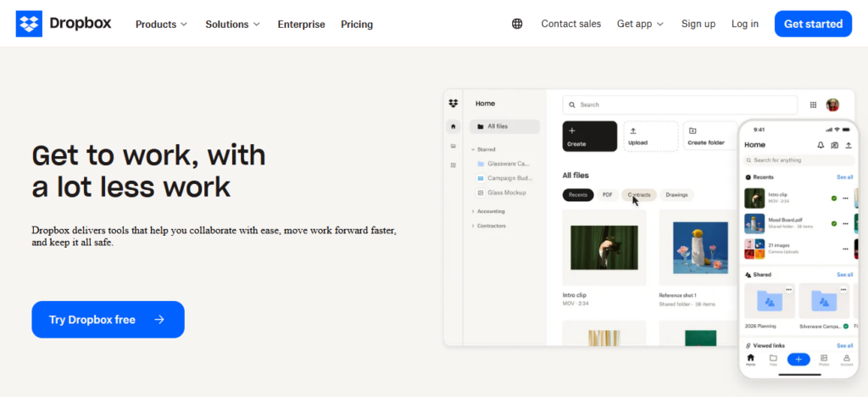Open the Intro clip video thumbnail
Image resolution: width=868 pixels, height=397 pixels.
click(604, 248)
